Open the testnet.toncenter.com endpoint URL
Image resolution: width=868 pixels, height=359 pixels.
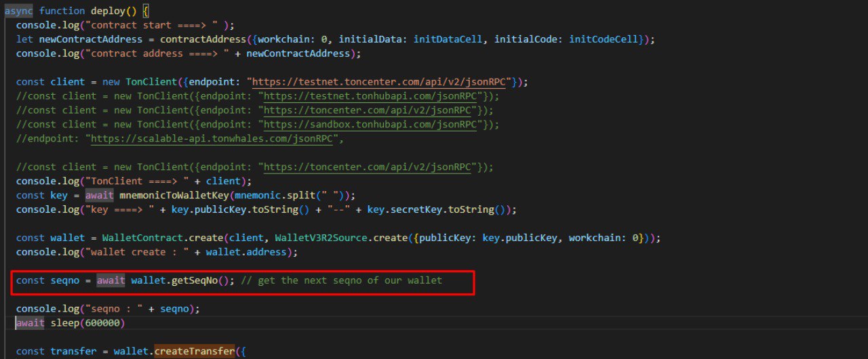coord(380,82)
